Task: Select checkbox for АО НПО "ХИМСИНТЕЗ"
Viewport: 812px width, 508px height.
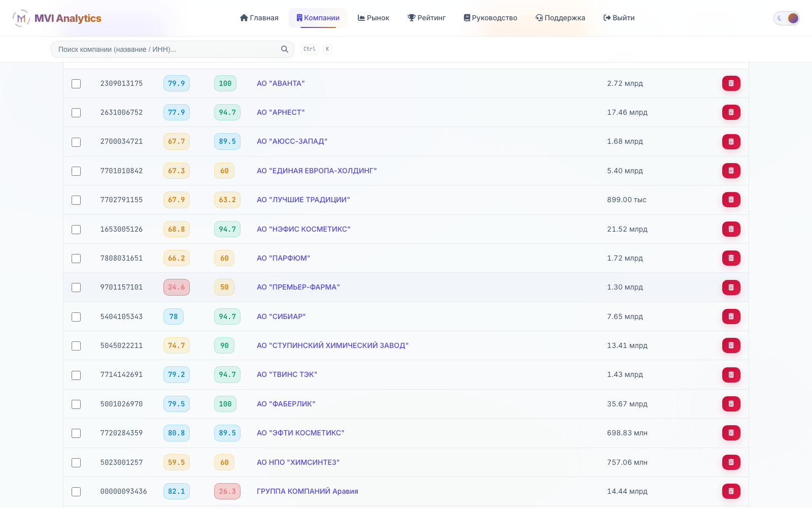Action: (76, 463)
